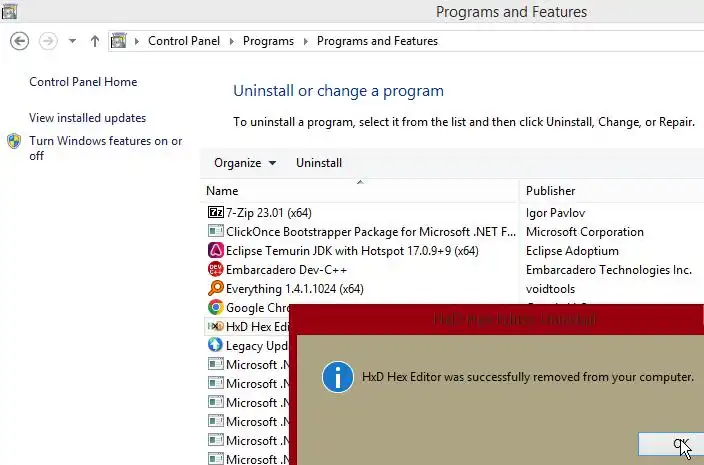Expand the arrow before Control Panel breadcrumb
This screenshot has height=465, width=704.
click(137, 41)
